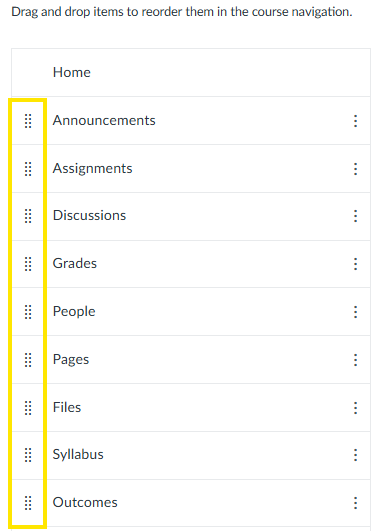
Task: Click the drag handle beside Files
Action: [28, 408]
